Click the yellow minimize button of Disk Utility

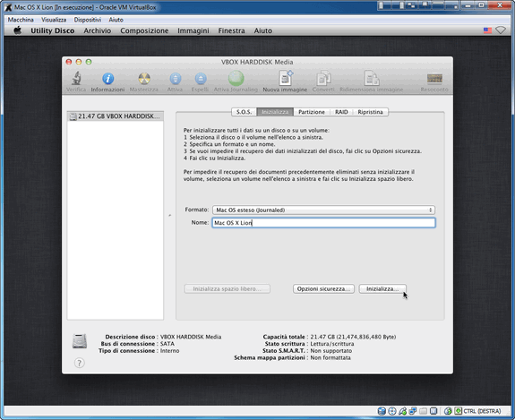tap(79, 62)
